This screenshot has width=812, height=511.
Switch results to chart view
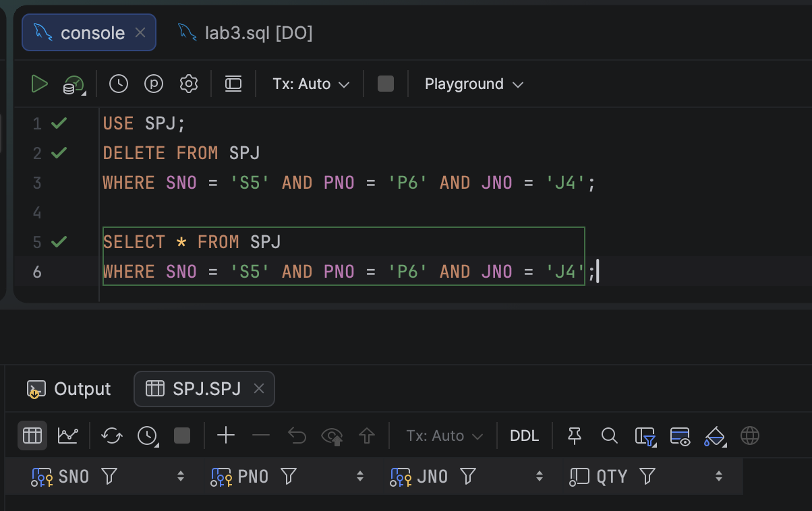point(68,436)
